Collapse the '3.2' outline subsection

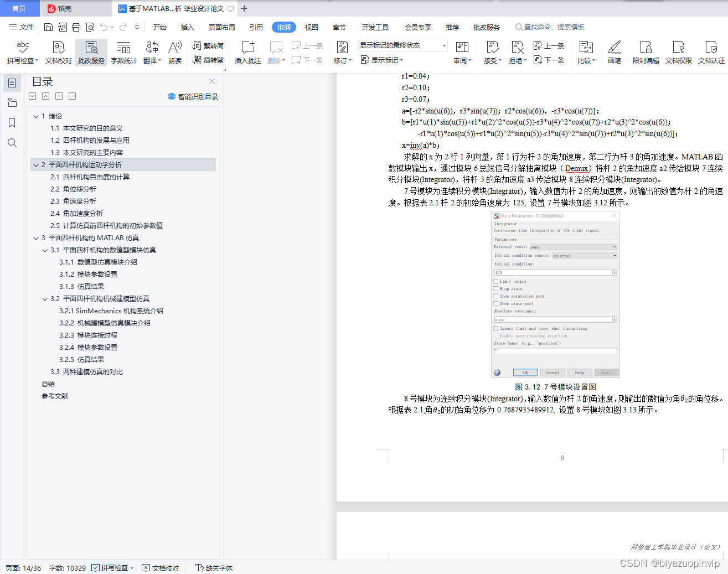45,299
